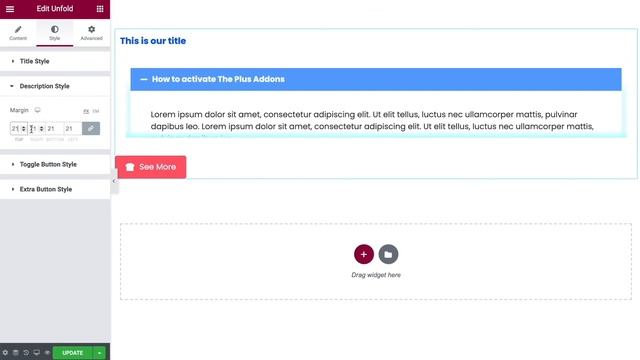Open page settings gear in the bottom bar
Image resolution: width=640 pixels, height=360 pixels.
5,353
